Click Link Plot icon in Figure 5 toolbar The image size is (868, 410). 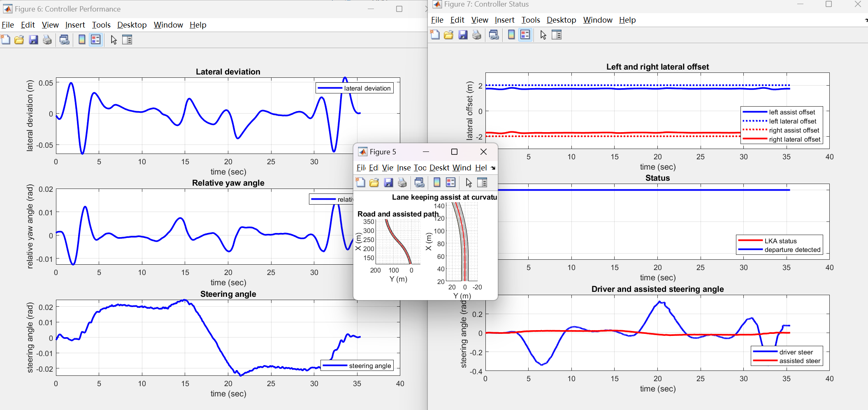tap(420, 182)
